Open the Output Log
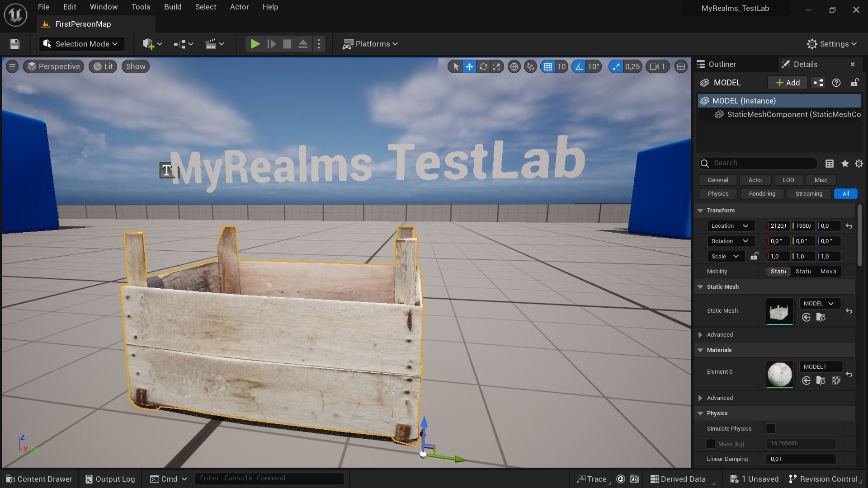This screenshot has width=868, height=488. click(x=110, y=479)
